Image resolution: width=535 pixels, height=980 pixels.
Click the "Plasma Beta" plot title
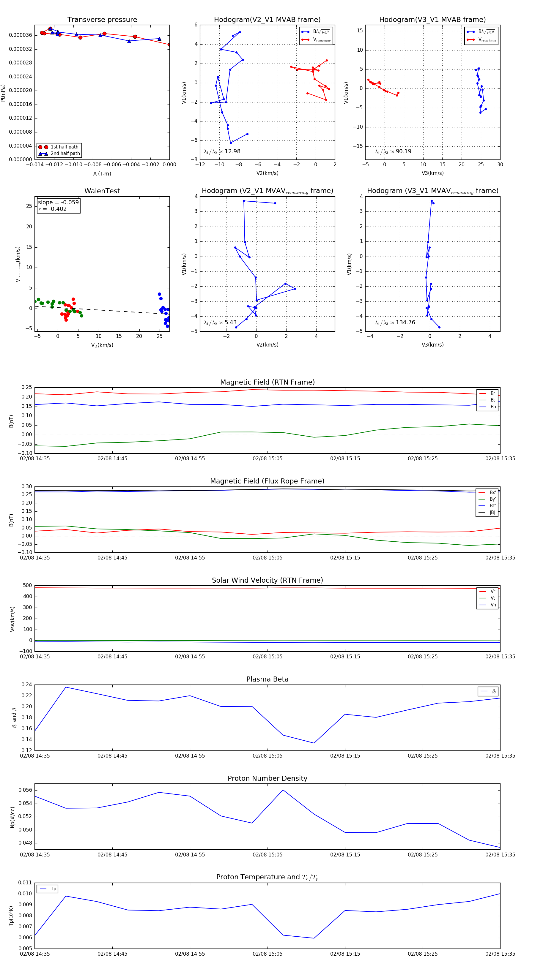267,679
